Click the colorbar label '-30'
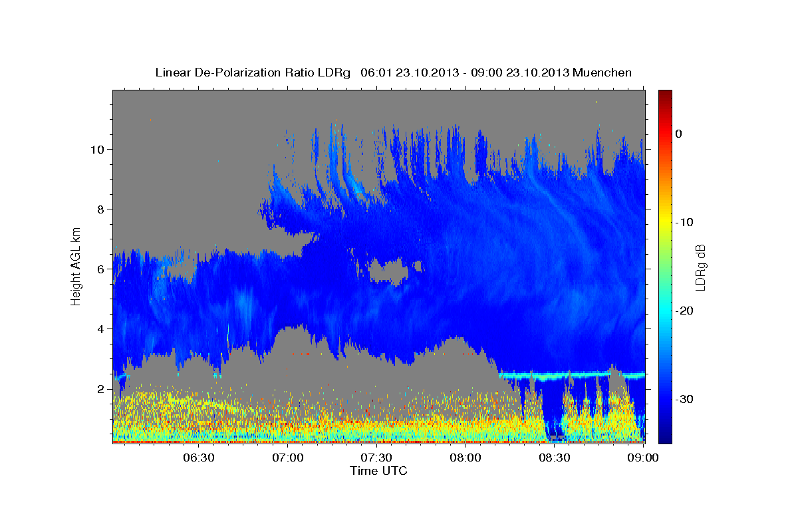 [686, 399]
